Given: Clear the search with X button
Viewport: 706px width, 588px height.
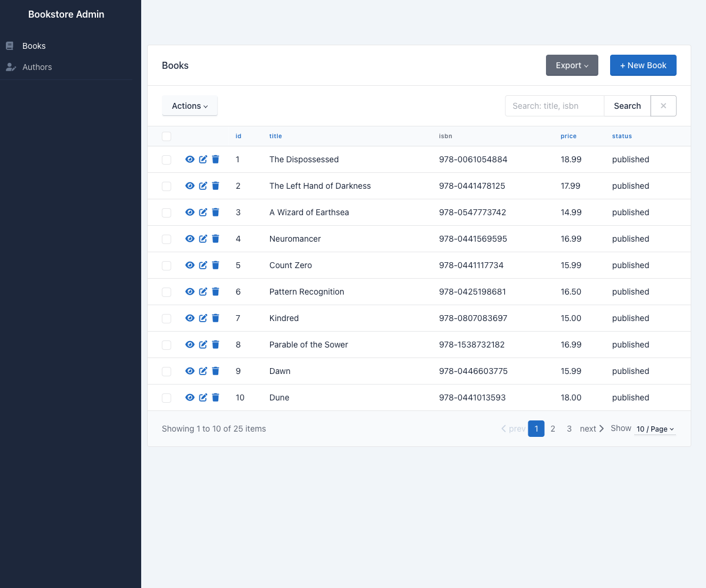Looking at the screenshot, I should point(664,106).
